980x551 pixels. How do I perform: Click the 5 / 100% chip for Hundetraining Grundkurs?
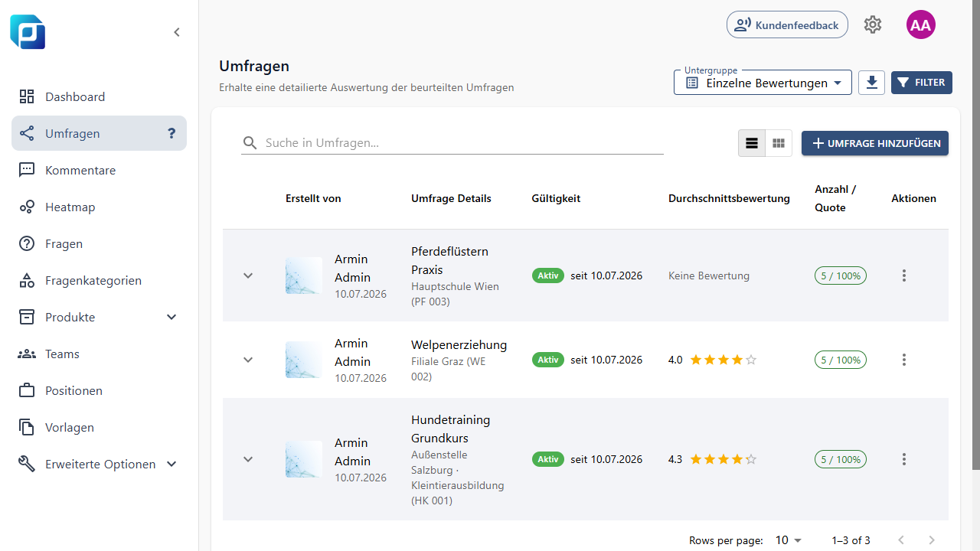[x=841, y=459]
